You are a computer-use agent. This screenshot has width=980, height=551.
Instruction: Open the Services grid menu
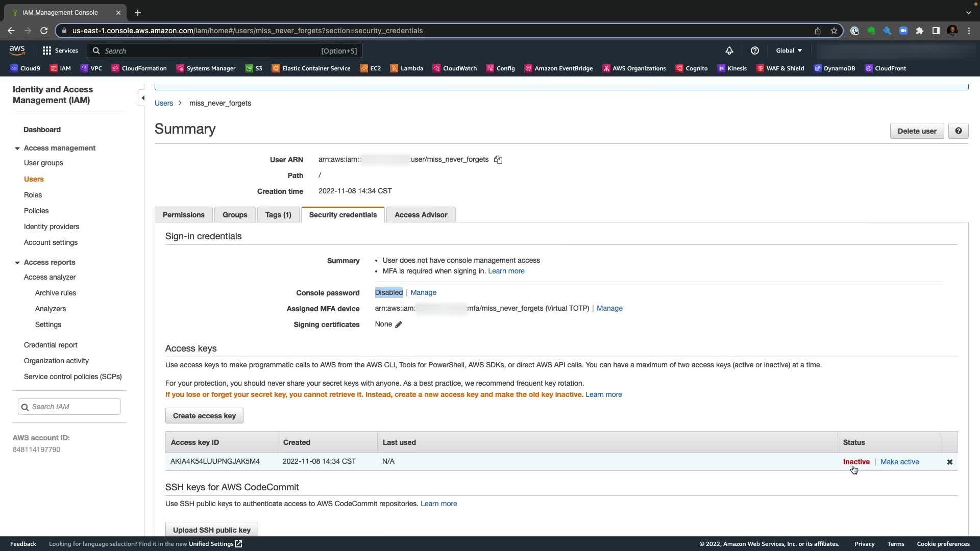point(60,51)
